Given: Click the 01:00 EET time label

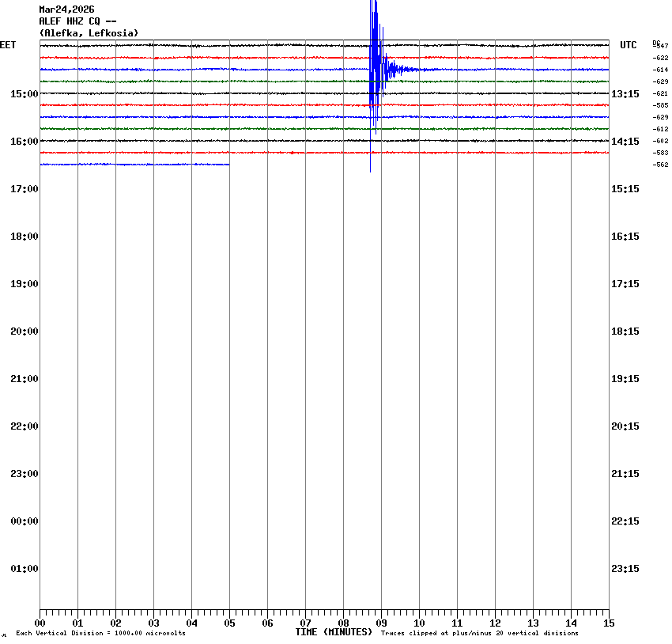Looking at the screenshot, I should pos(24,569).
